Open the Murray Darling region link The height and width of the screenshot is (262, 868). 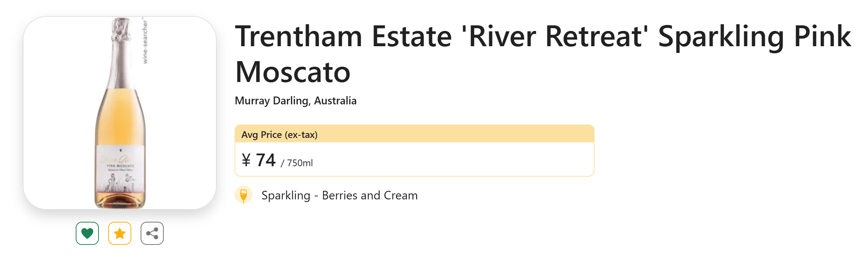271,101
